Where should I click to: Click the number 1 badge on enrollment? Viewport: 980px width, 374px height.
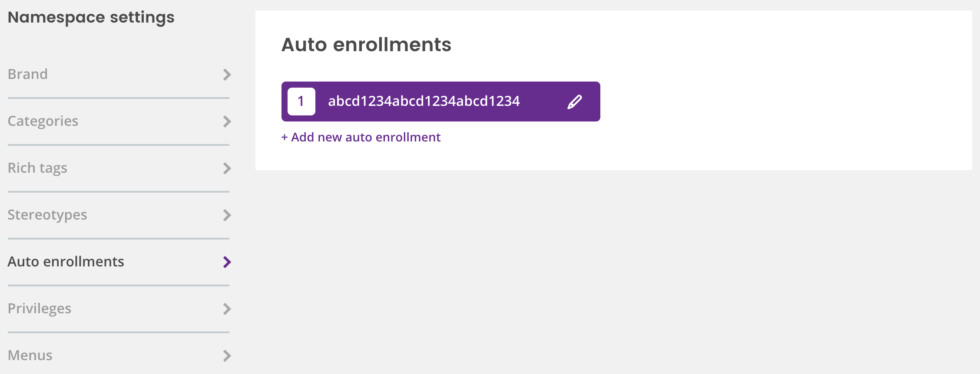coord(301,102)
